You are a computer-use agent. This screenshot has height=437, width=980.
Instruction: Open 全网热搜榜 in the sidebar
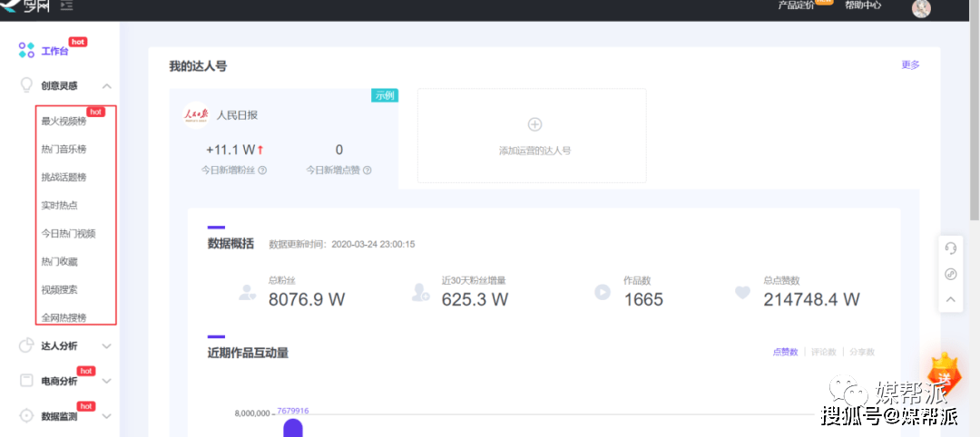64,317
